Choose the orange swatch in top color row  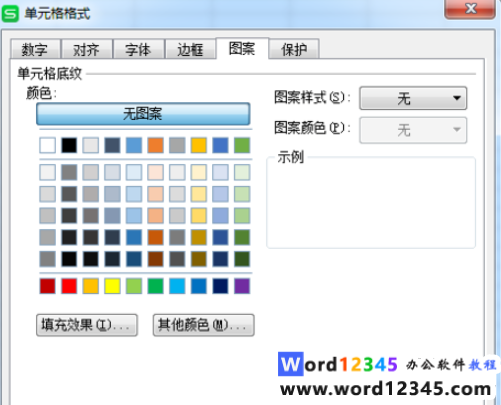point(156,145)
